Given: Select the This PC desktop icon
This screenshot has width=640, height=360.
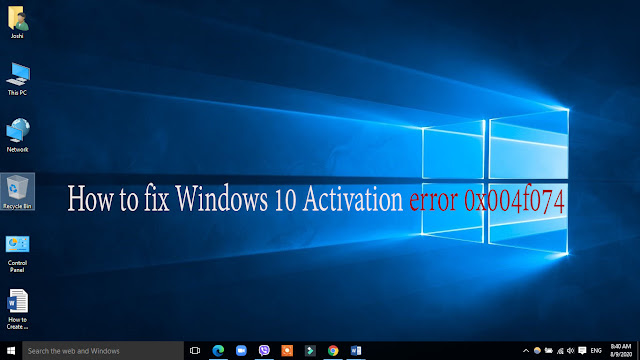Looking at the screenshot, I should coord(17,79).
